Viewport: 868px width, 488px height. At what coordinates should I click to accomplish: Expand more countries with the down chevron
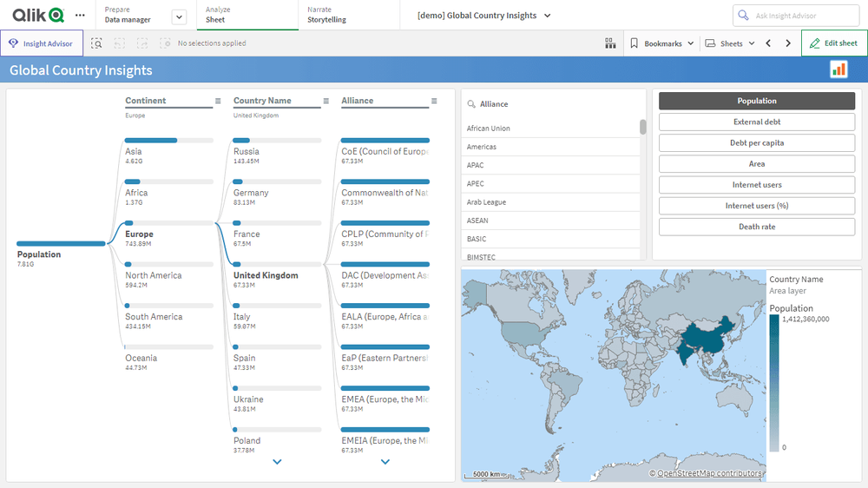coord(277,462)
